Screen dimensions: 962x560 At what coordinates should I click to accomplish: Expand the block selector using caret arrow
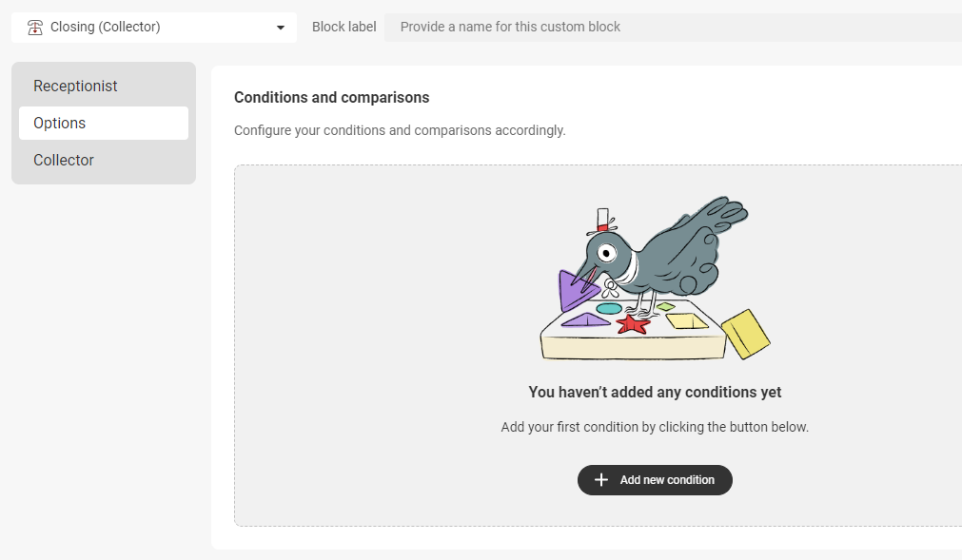coord(281,28)
